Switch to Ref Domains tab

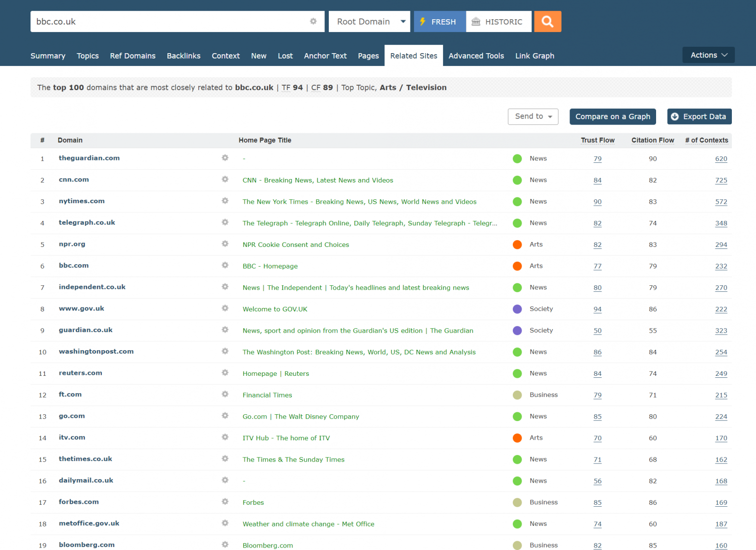point(133,56)
